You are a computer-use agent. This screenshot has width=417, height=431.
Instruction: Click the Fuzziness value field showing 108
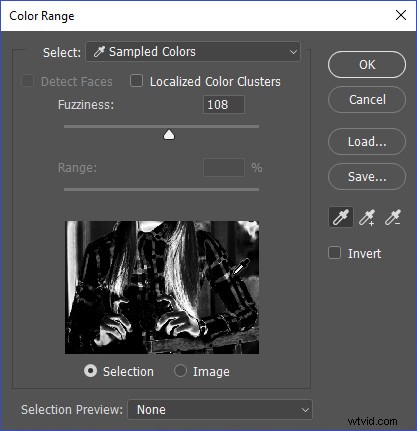click(224, 105)
